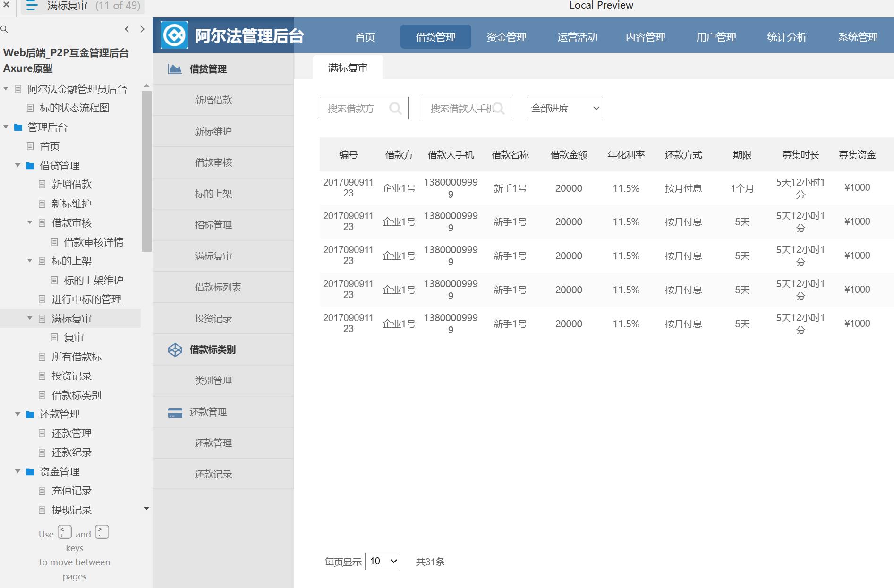Open 统计分析 in top navigation

(787, 37)
